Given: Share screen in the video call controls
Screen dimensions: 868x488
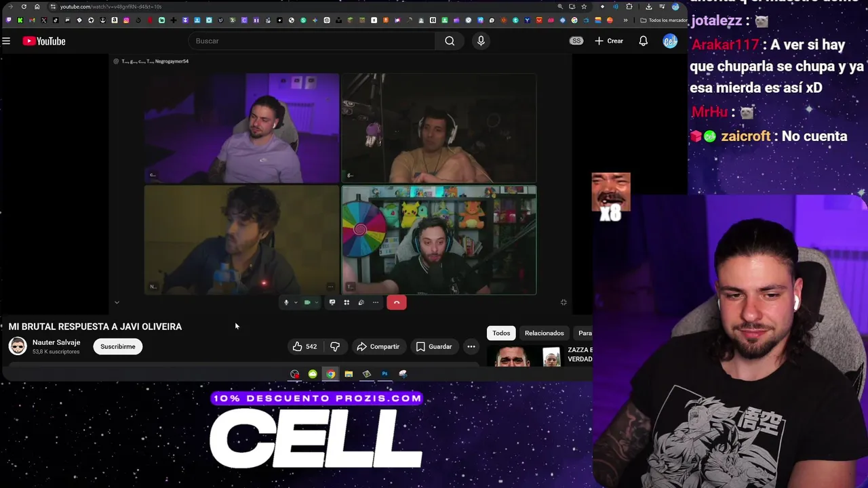Looking at the screenshot, I should tap(332, 302).
